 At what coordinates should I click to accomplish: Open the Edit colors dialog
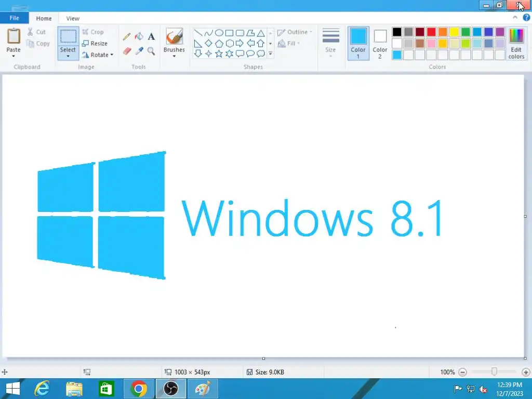pos(516,44)
